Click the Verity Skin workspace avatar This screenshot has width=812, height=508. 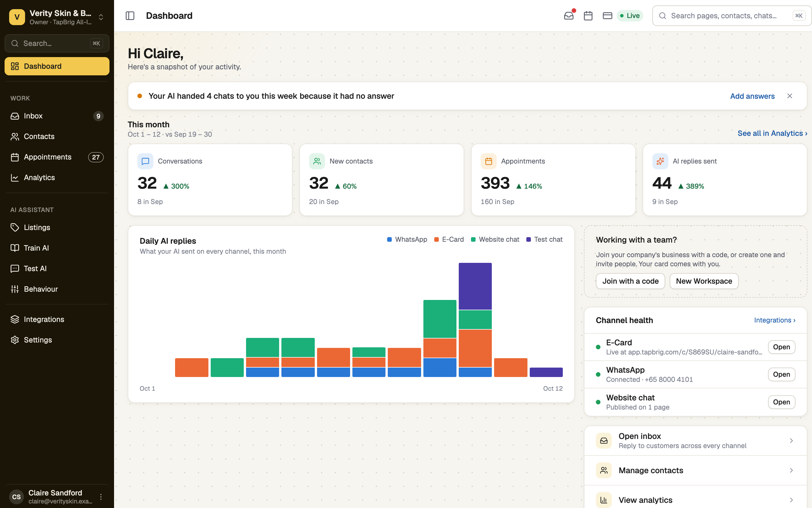click(17, 17)
